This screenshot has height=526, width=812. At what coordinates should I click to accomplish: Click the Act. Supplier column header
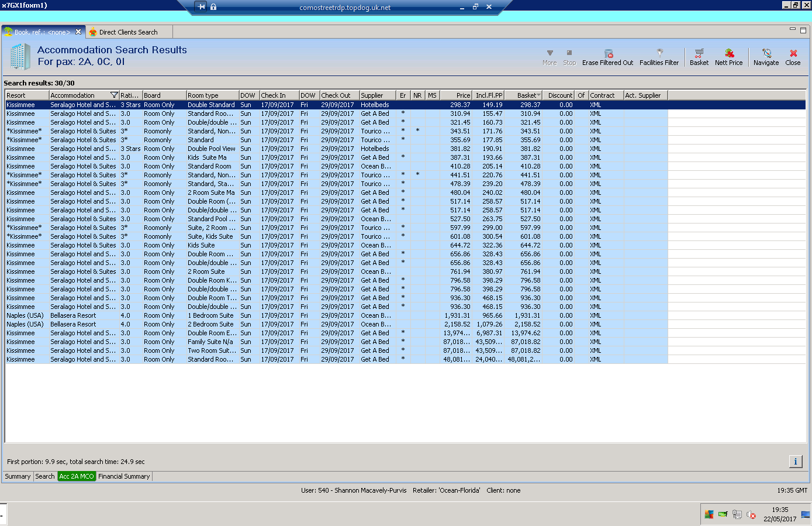(646, 95)
